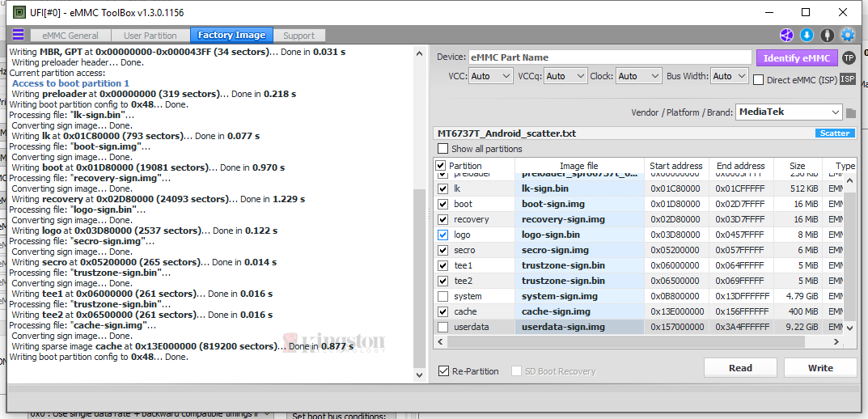Viewport: 868px width, 419px height.
Task: Click the Device eMMC Part Name field
Action: click(610, 57)
